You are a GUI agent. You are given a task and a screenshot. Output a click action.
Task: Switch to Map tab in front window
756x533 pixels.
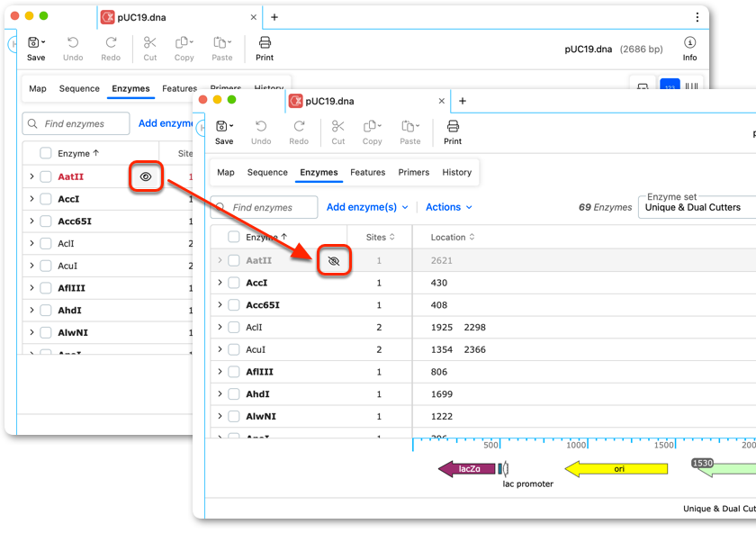pos(226,172)
